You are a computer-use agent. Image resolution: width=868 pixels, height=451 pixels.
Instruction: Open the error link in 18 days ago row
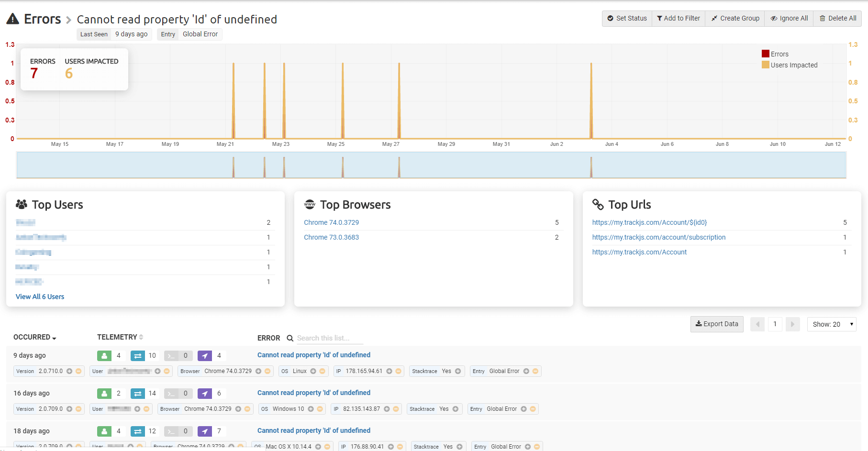[314, 430]
